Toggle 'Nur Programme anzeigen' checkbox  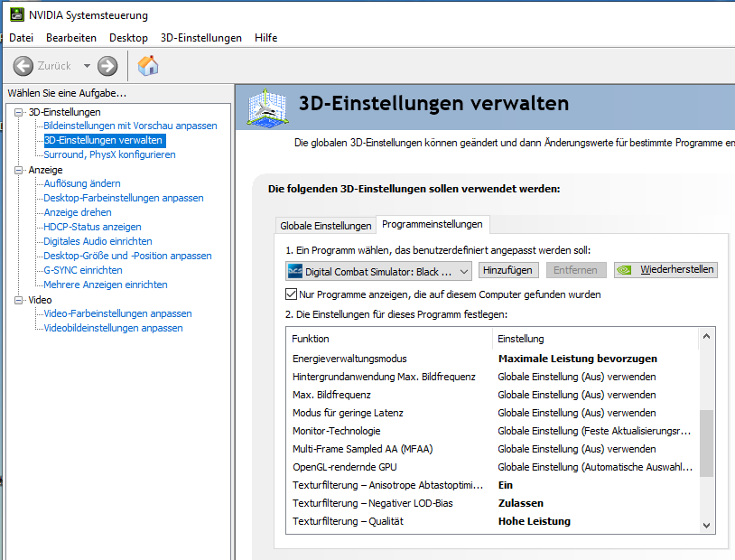291,294
